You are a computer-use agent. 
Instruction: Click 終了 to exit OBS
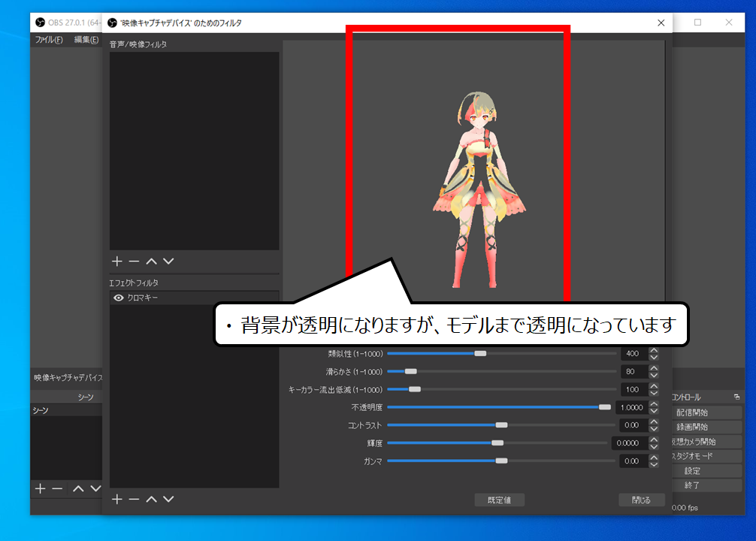click(x=707, y=485)
